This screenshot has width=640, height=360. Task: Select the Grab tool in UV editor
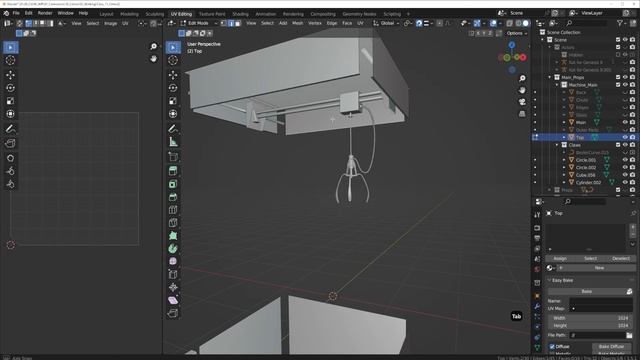coord(10,158)
